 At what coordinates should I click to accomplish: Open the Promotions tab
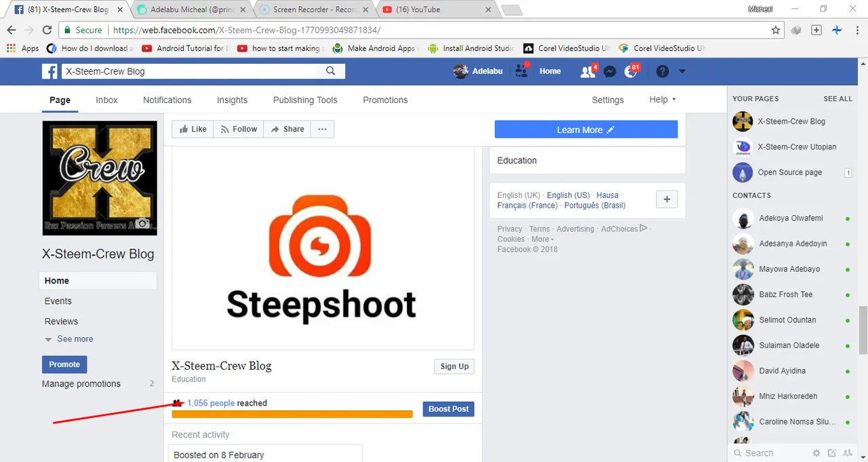[x=385, y=100]
